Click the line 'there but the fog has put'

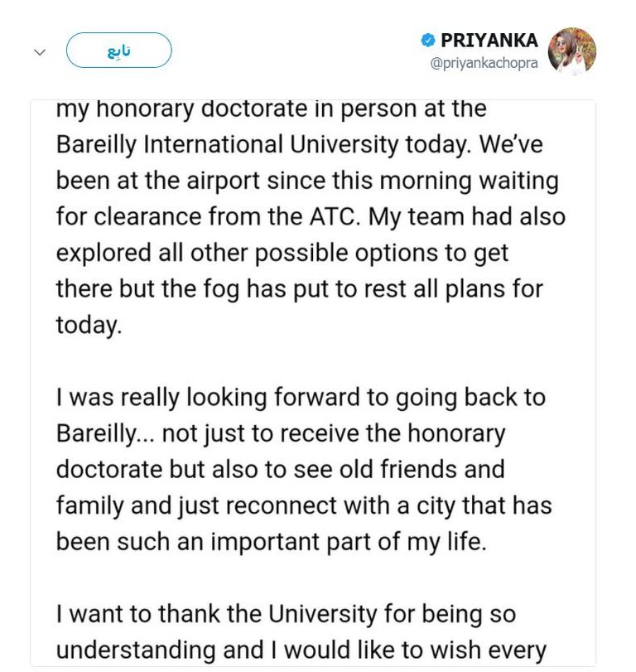click(x=299, y=289)
